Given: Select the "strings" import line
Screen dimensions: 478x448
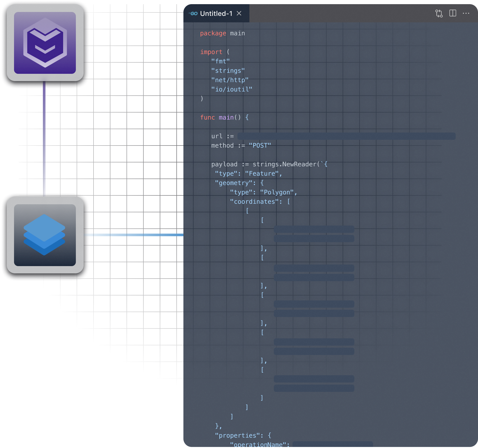Looking at the screenshot, I should click(228, 71).
